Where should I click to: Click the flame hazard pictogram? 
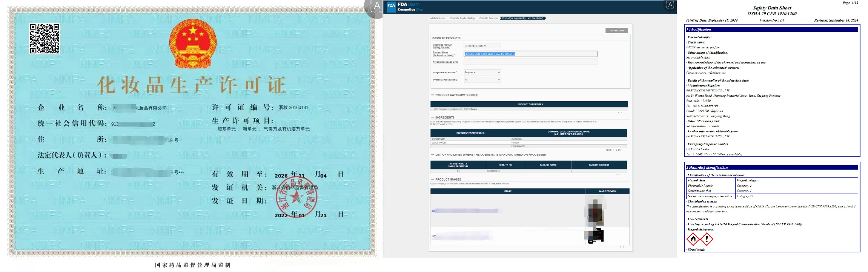point(693,239)
